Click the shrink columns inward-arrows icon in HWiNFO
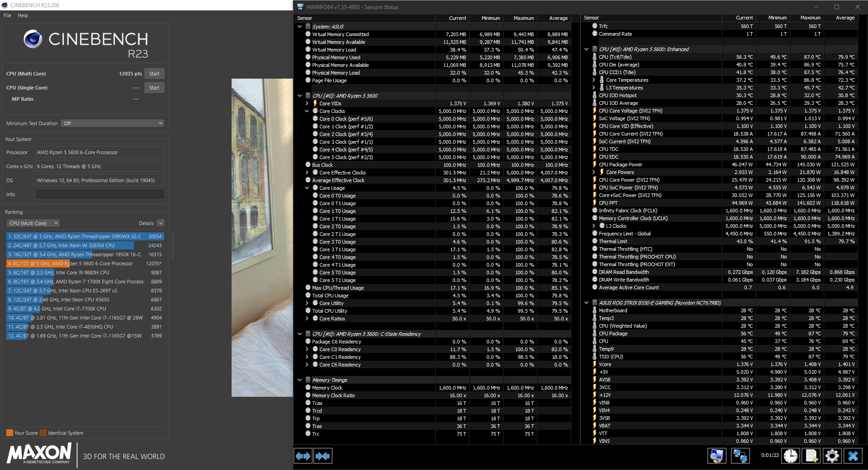This screenshot has height=470, width=868. point(323,456)
